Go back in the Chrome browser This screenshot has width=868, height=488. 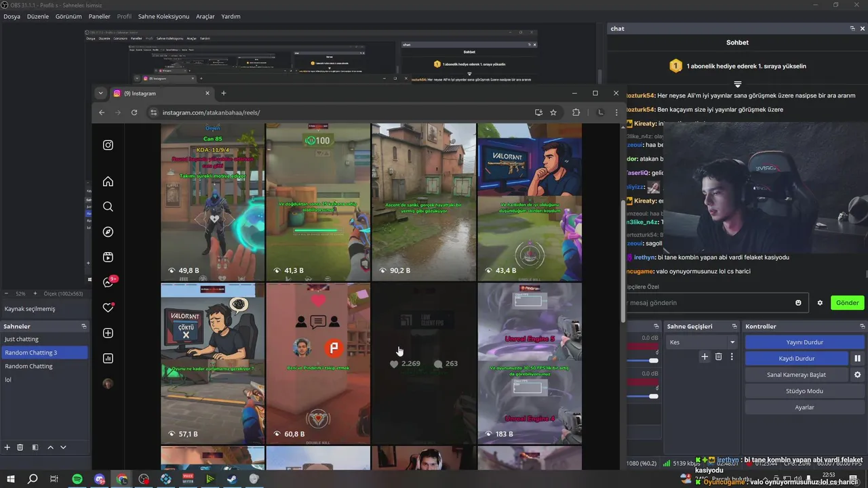click(x=102, y=113)
